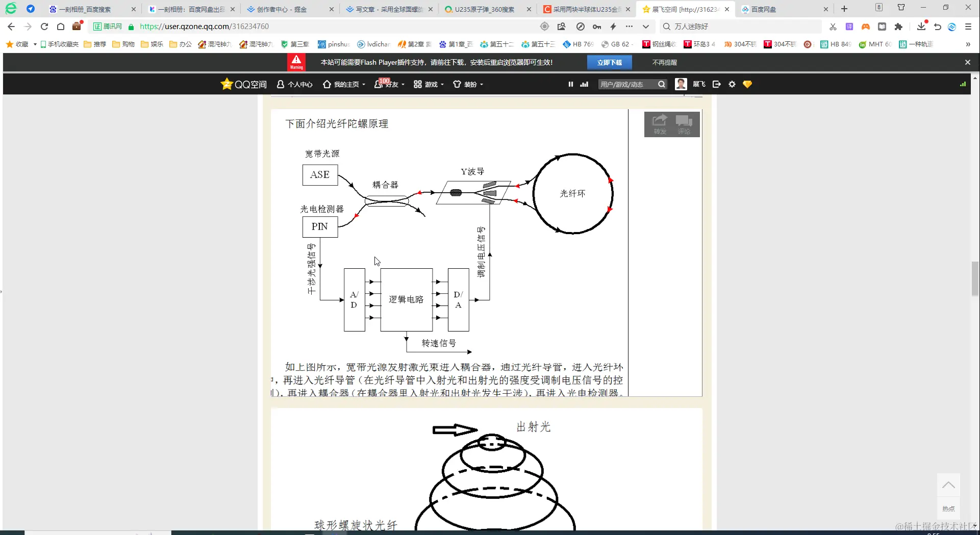Click the 立即下载 button for Flash Player
Image resolution: width=980 pixels, height=535 pixels.
610,62
